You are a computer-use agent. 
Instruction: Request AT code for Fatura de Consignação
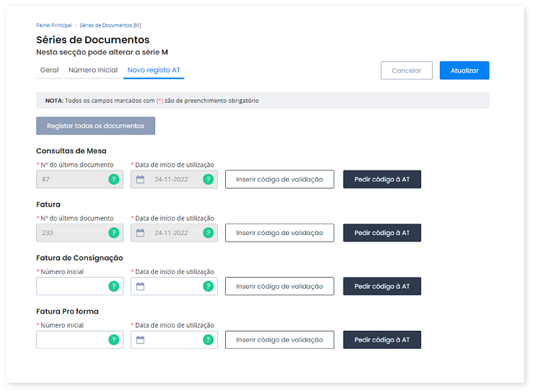[x=382, y=286]
